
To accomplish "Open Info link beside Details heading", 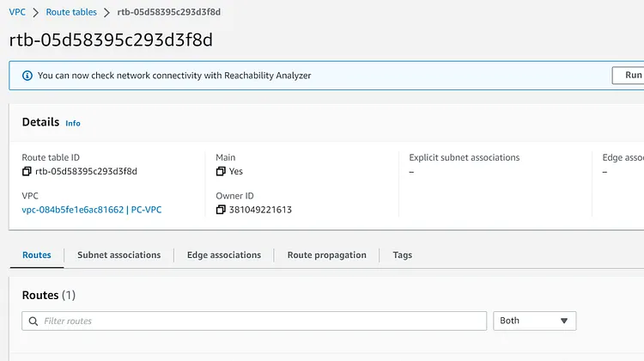I will pyautogui.click(x=73, y=123).
